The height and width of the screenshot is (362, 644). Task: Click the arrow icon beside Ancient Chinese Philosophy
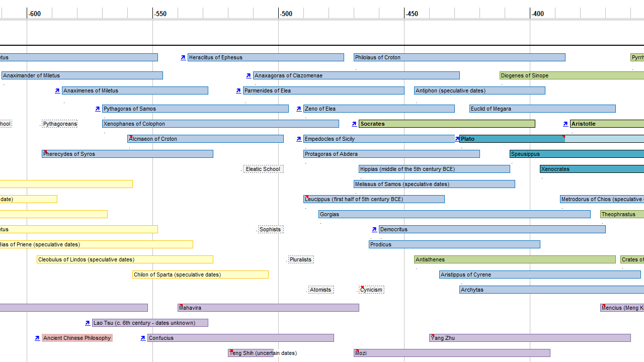coord(37,338)
